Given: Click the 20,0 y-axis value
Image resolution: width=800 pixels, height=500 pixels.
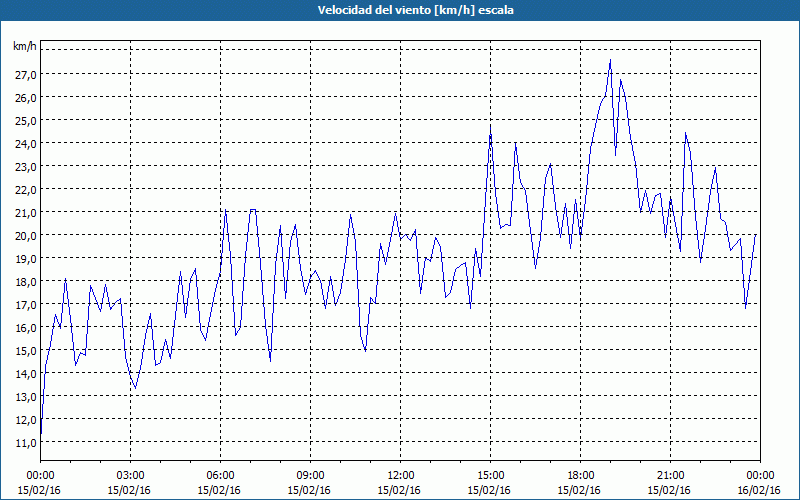Looking at the screenshot, I should point(25,235).
